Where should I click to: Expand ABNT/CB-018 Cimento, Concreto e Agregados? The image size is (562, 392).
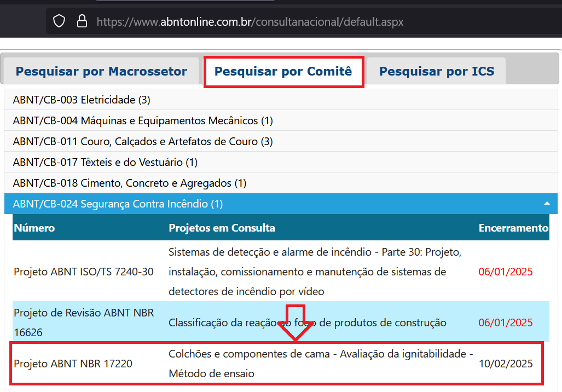click(x=281, y=183)
